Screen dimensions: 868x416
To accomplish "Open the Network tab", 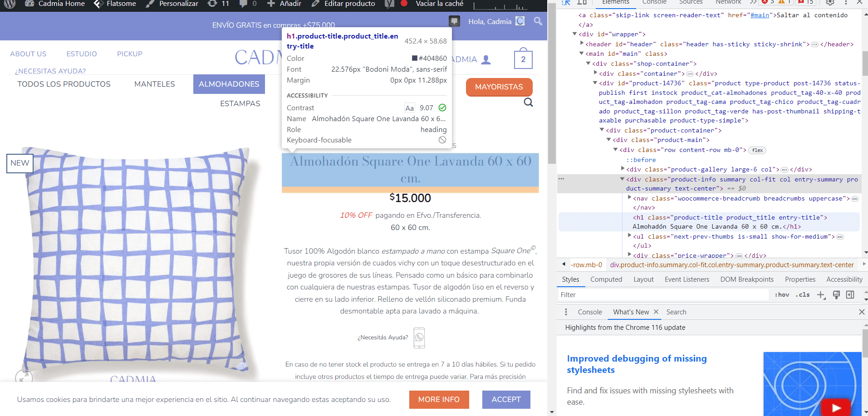I will (x=728, y=2).
